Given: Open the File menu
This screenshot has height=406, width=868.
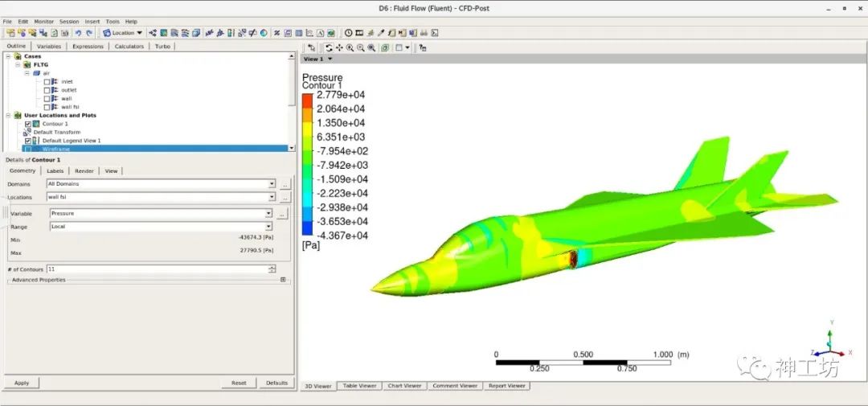Looking at the screenshot, I should point(7,22).
